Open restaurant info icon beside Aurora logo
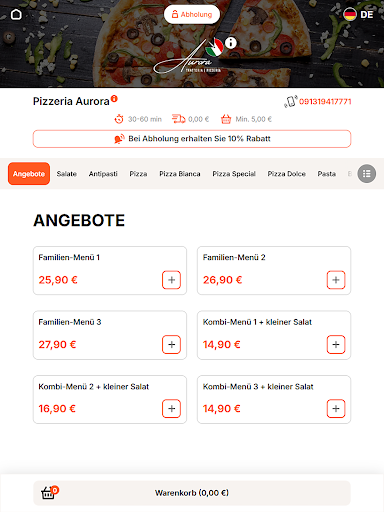384x512 pixels. (x=231, y=43)
